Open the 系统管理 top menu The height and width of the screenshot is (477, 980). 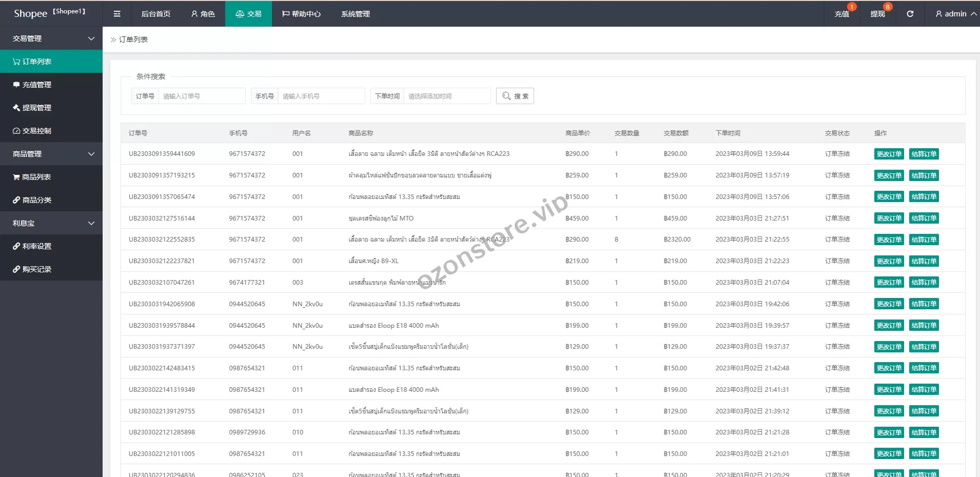click(x=355, y=14)
